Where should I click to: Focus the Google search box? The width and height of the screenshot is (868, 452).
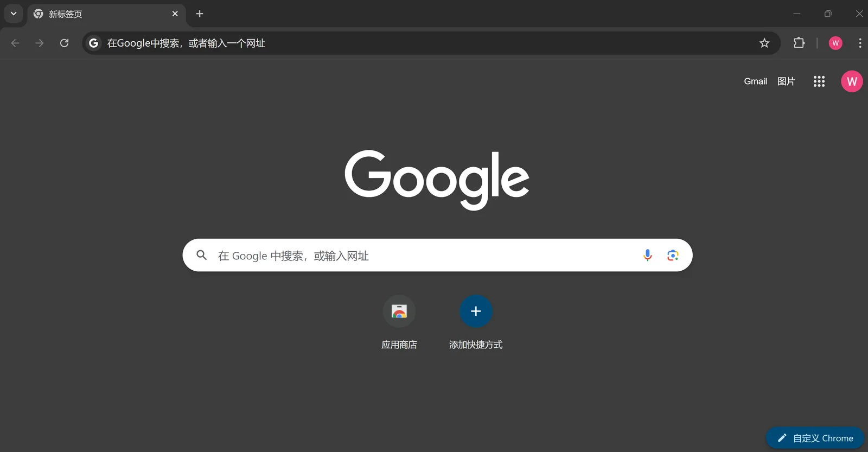(x=437, y=255)
